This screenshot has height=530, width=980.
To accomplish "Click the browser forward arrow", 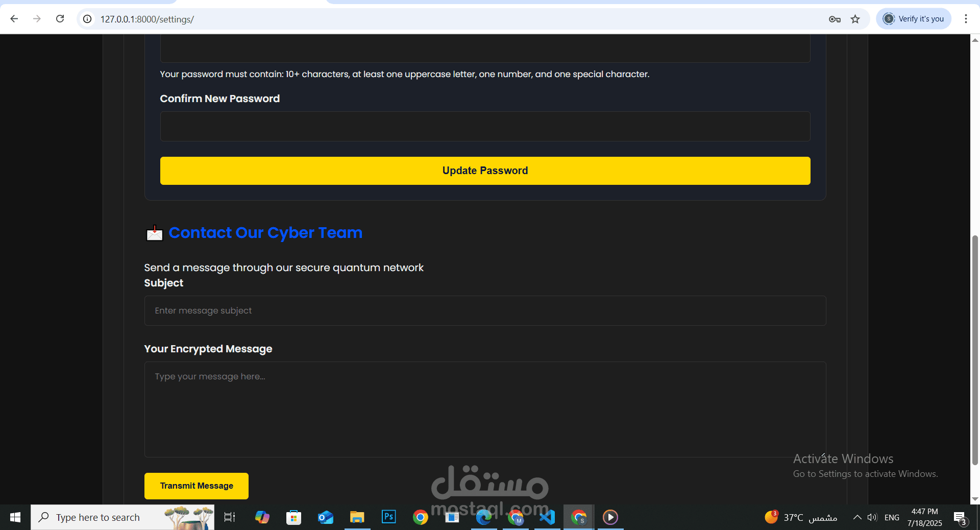I will pyautogui.click(x=37, y=19).
